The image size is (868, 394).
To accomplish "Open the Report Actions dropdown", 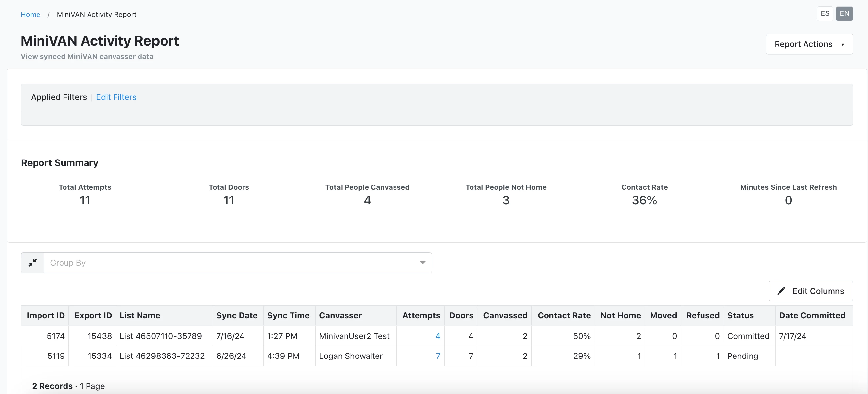I will click(809, 44).
